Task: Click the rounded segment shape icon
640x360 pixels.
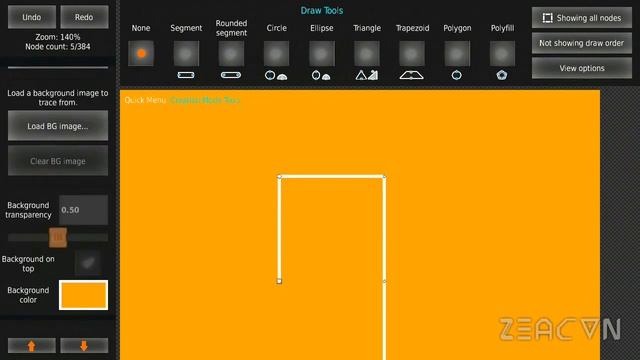Action: (x=231, y=75)
